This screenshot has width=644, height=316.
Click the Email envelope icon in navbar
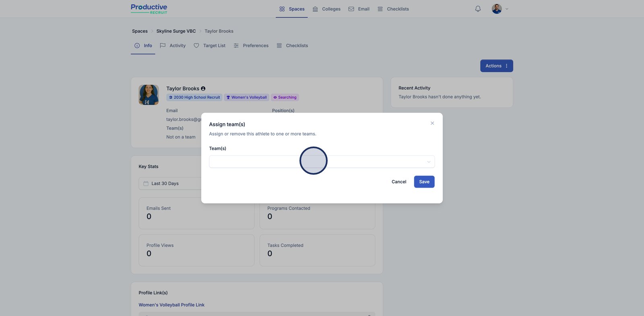click(351, 9)
